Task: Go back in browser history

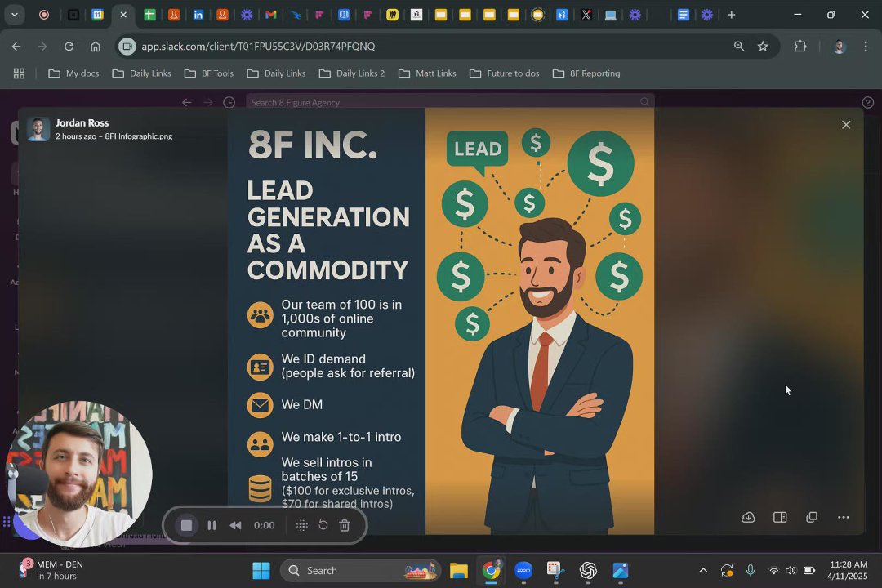Action: point(16,46)
